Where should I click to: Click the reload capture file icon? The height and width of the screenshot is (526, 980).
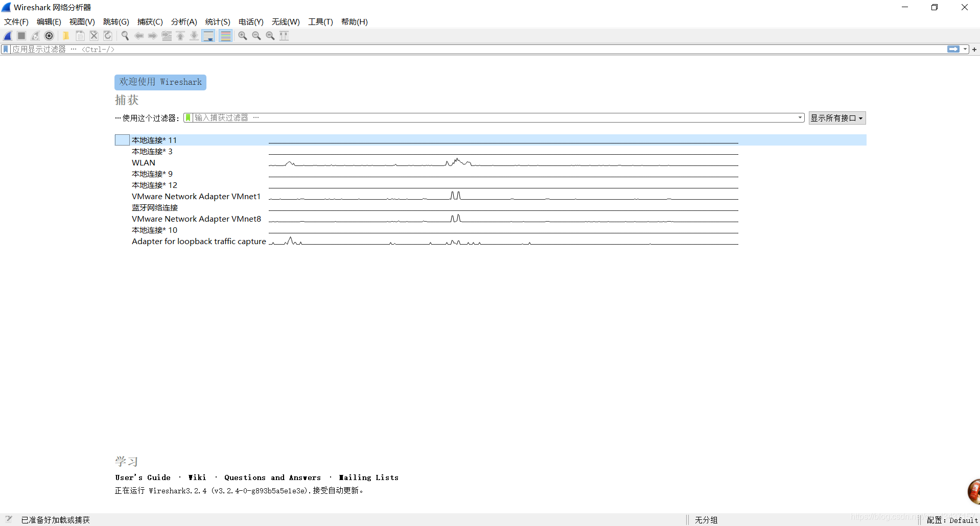(108, 36)
